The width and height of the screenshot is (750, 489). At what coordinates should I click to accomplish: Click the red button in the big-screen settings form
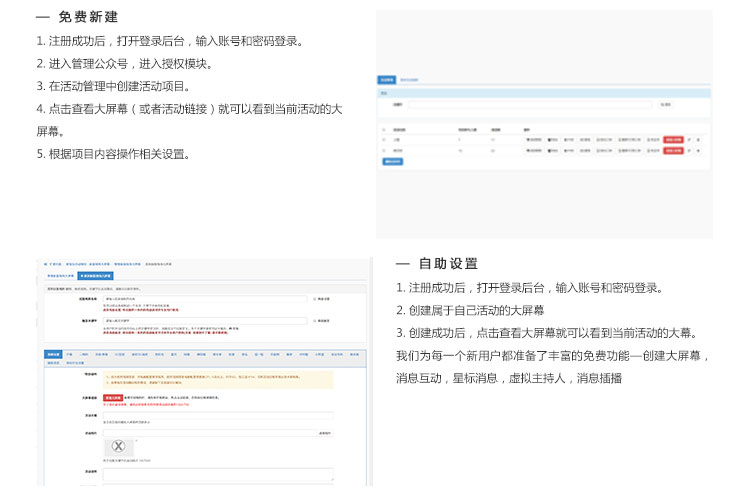coord(112,397)
